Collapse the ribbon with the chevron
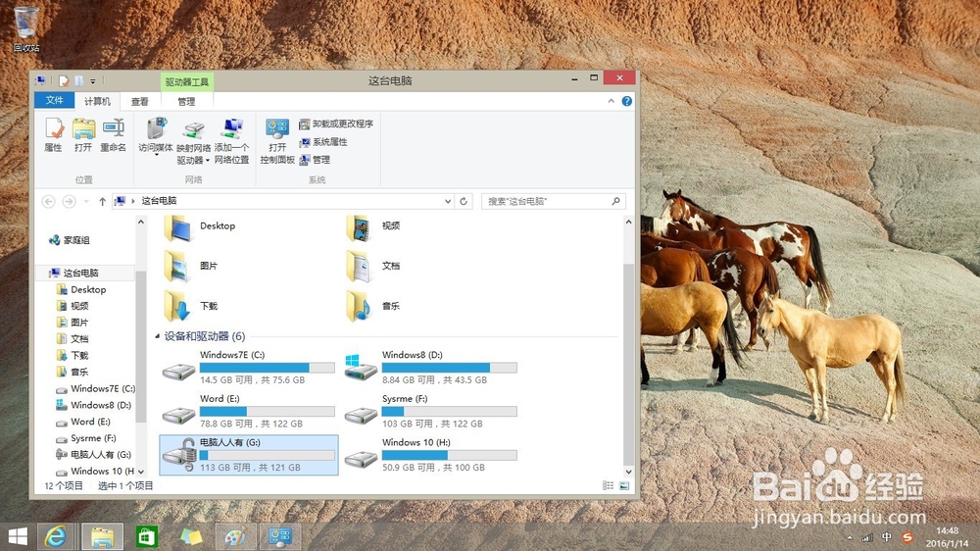This screenshot has height=551, width=980. (612, 101)
